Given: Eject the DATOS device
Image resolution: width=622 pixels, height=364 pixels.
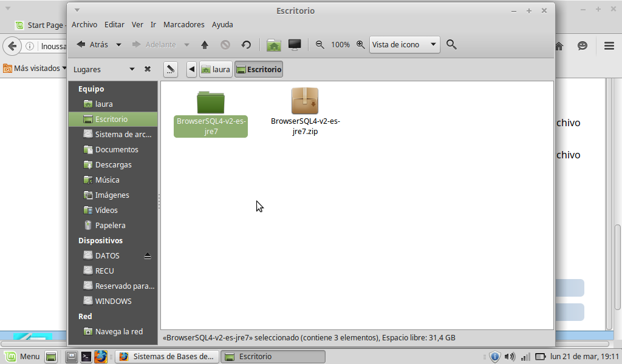Looking at the screenshot, I should (x=148, y=256).
